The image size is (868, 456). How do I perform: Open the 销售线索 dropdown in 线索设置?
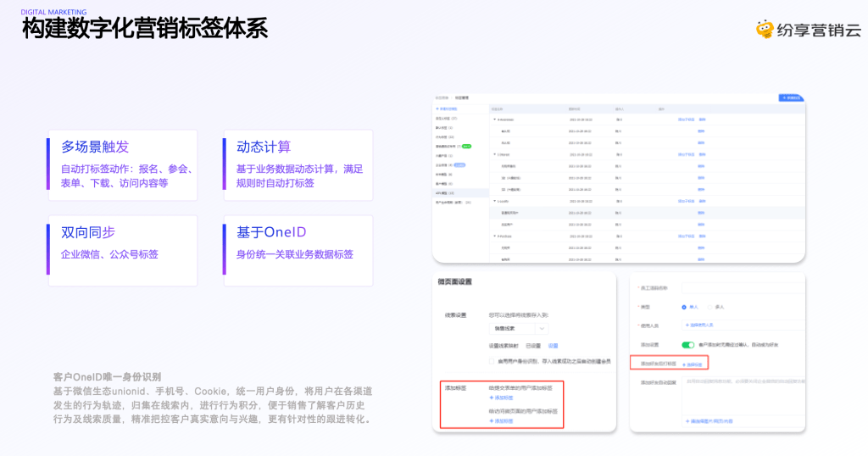519,329
